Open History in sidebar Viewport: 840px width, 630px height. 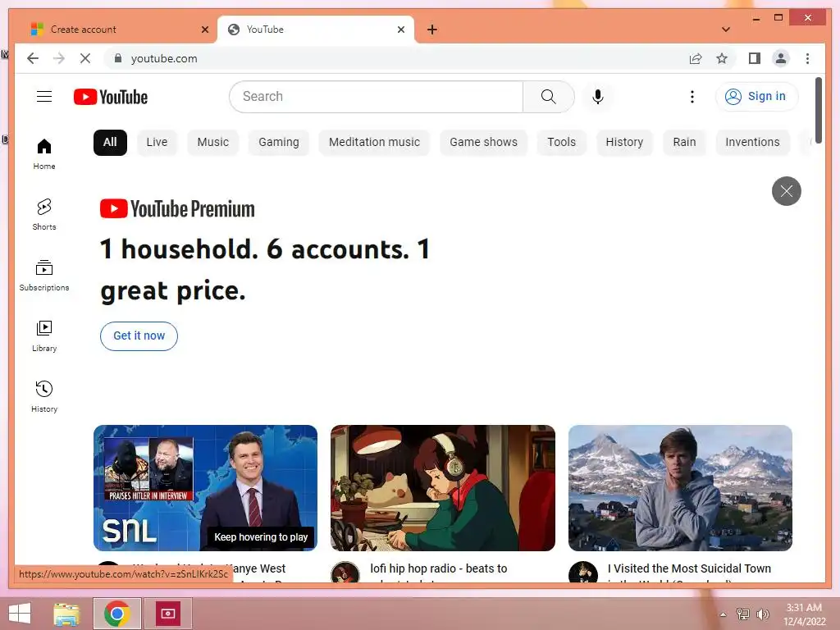pyautogui.click(x=44, y=396)
